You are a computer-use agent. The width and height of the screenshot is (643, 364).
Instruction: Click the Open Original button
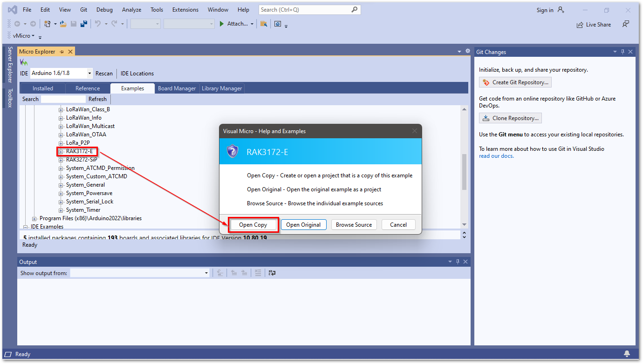tap(303, 225)
